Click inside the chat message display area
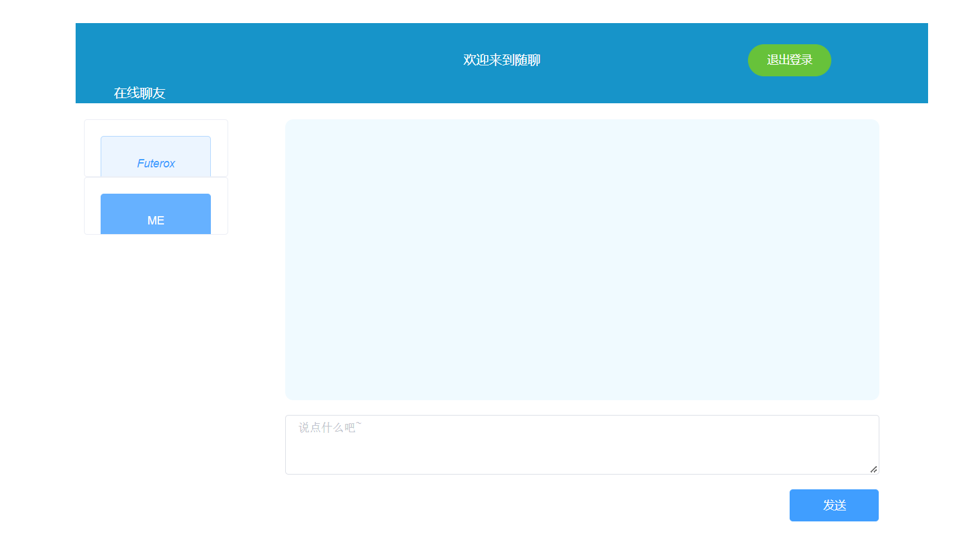 582,260
